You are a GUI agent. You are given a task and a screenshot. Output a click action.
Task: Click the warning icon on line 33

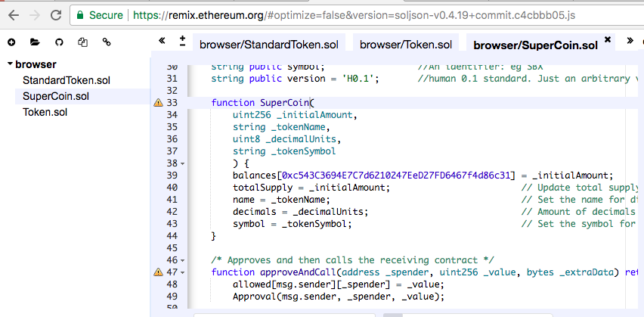coord(158,102)
